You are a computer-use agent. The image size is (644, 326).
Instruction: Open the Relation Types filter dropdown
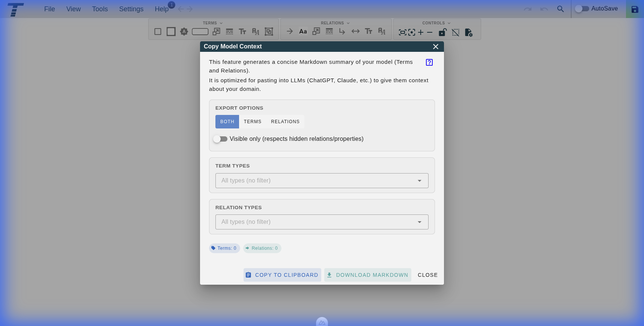322,222
